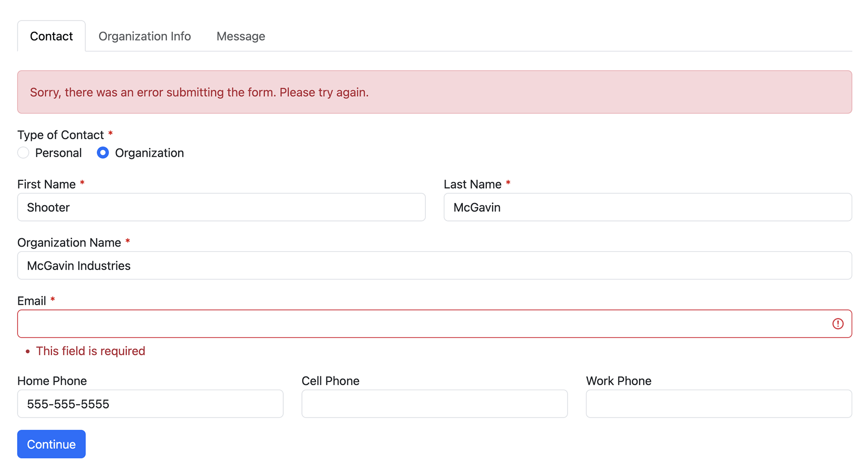This screenshot has width=868, height=474.
Task: Click the required asterisk beside Email label
Action: click(x=53, y=300)
